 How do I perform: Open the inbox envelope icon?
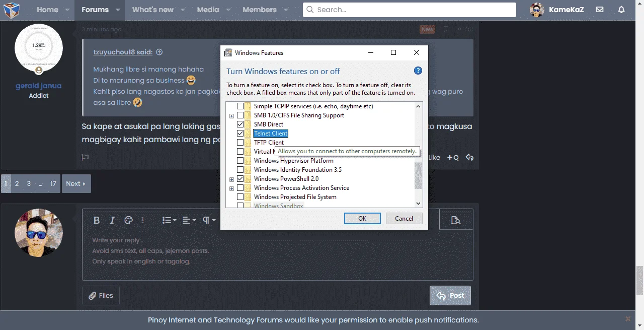(600, 10)
